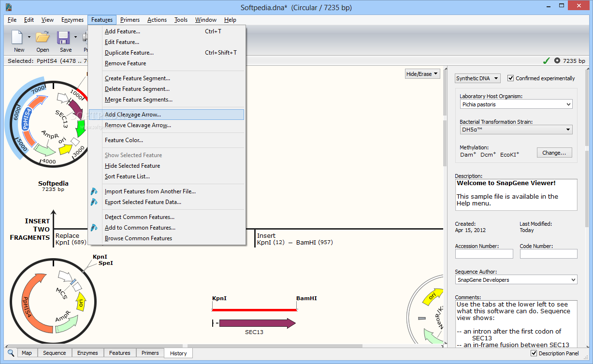This screenshot has width=593, height=364.
Task: Open the Synthetic DNA dropdown
Action: [x=478, y=78]
